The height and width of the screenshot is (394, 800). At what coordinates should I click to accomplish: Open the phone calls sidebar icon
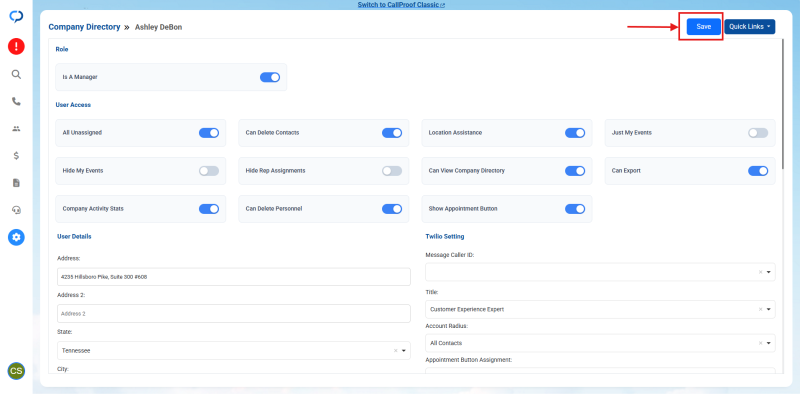pyautogui.click(x=16, y=102)
